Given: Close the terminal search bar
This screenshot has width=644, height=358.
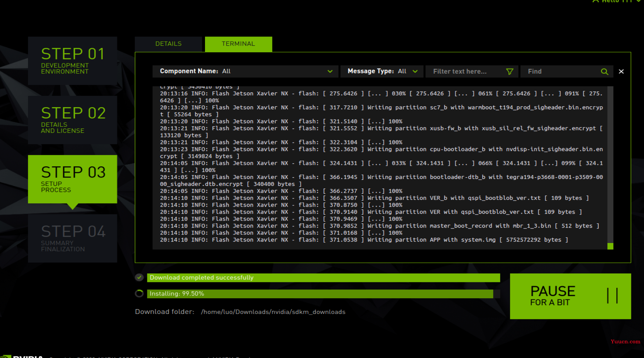Looking at the screenshot, I should point(621,72).
